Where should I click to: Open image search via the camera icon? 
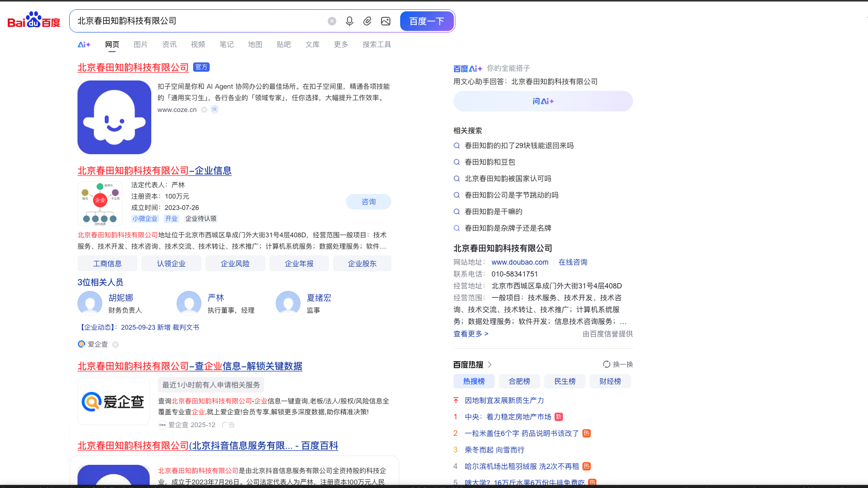point(386,21)
